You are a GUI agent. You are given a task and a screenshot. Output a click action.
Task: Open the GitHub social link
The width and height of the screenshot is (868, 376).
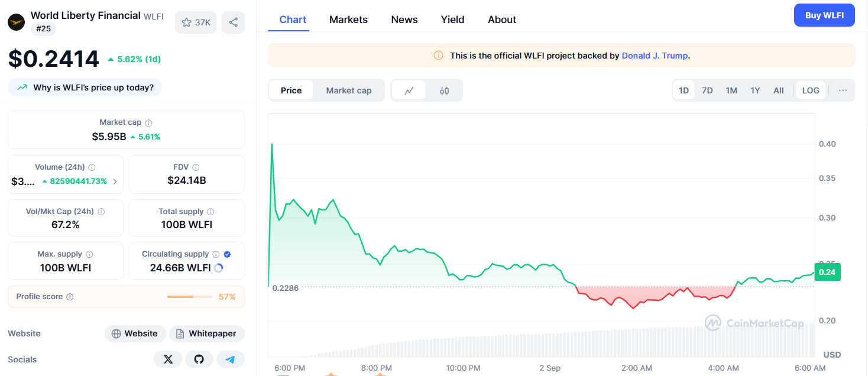[199, 359]
